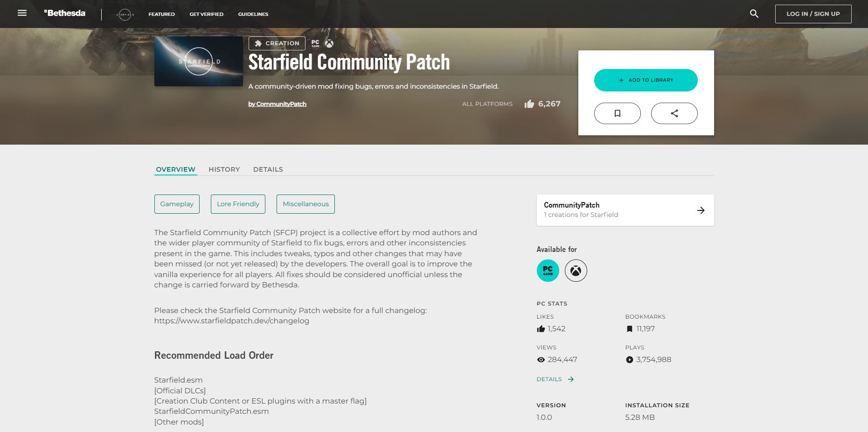
Task: Click the bookmark icon button
Action: (618, 113)
